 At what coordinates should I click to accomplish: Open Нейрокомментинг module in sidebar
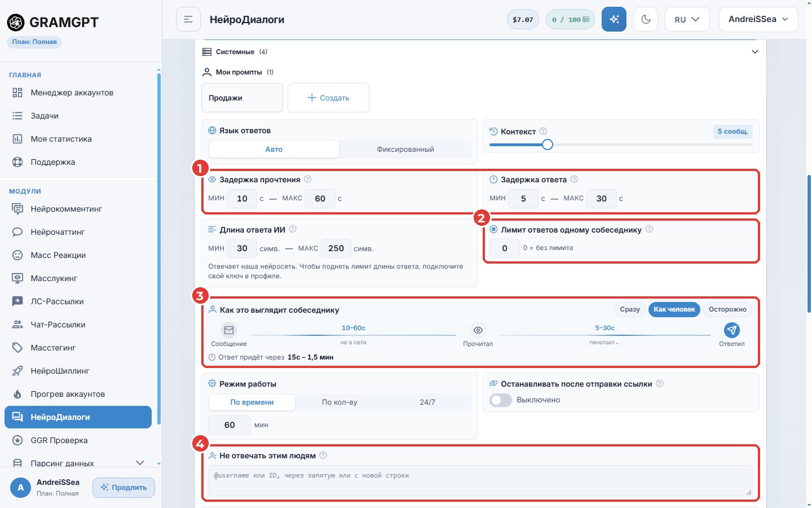point(78,209)
